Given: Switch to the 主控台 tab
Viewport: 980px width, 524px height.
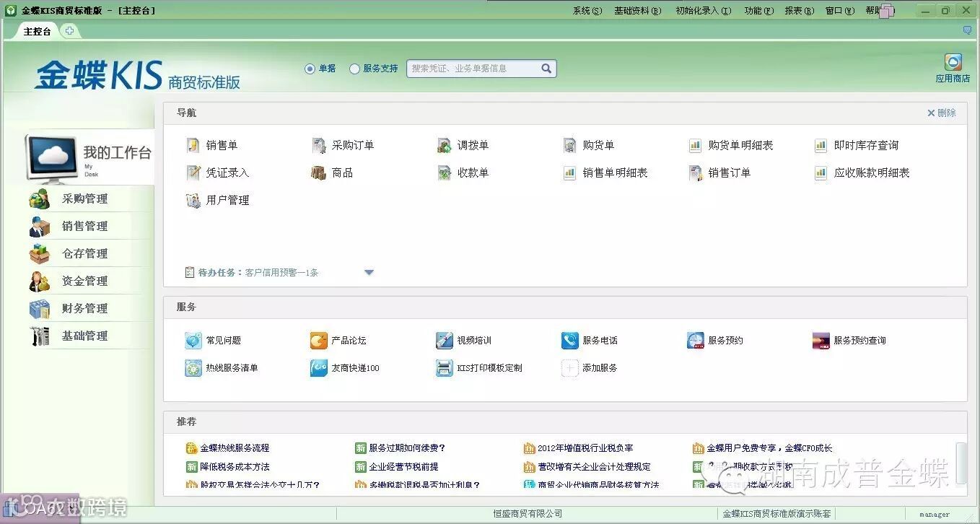Looking at the screenshot, I should pyautogui.click(x=38, y=31).
